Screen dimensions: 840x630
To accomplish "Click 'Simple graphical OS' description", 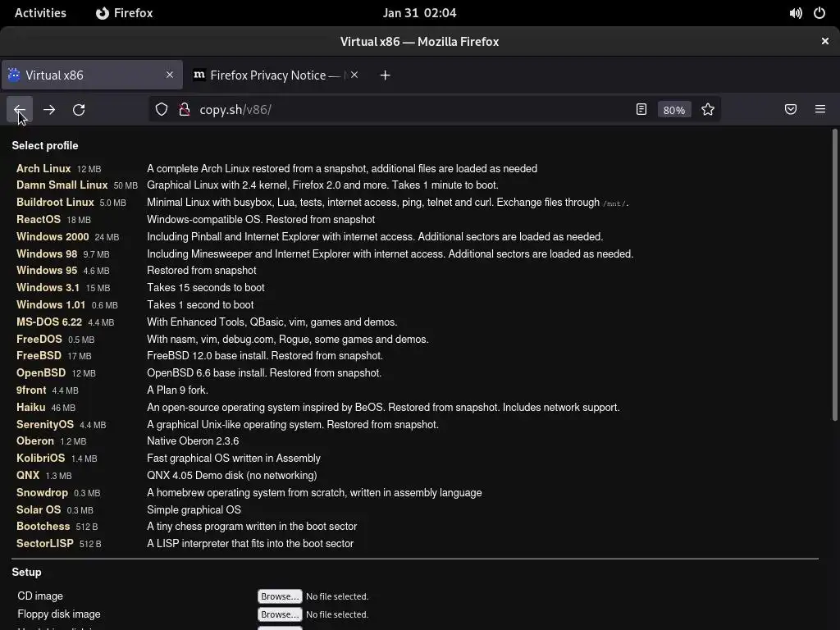I will (194, 509).
